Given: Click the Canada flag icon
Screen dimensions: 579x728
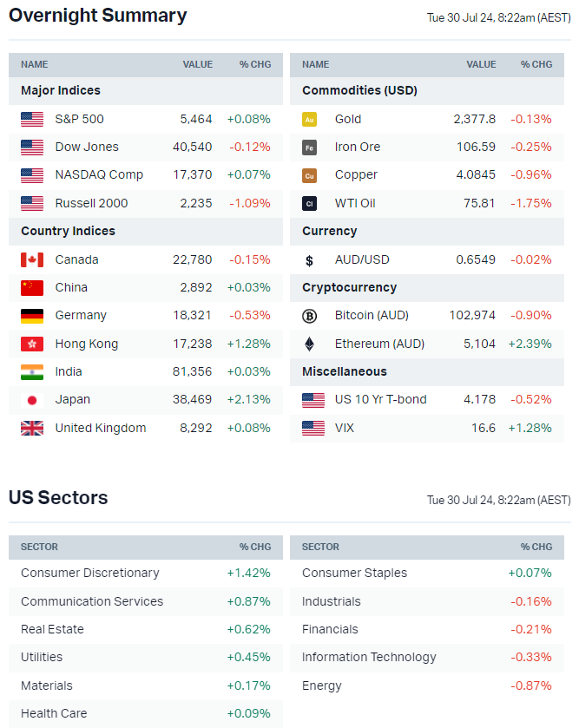Looking at the screenshot, I should tap(32, 259).
